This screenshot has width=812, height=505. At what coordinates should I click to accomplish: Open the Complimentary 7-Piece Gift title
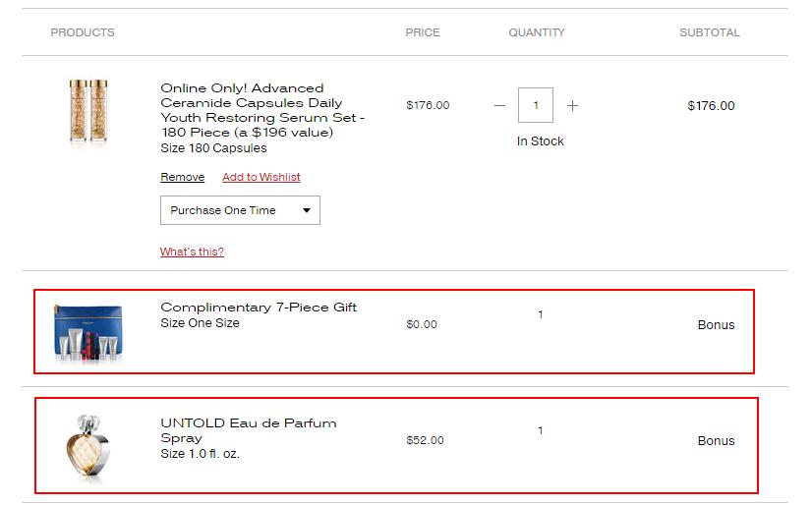point(259,308)
